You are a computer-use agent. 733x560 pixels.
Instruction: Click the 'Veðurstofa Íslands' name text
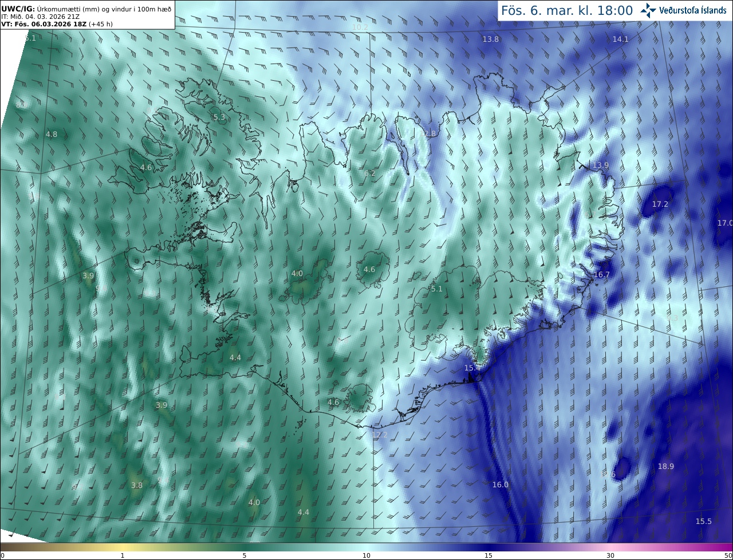tap(693, 10)
